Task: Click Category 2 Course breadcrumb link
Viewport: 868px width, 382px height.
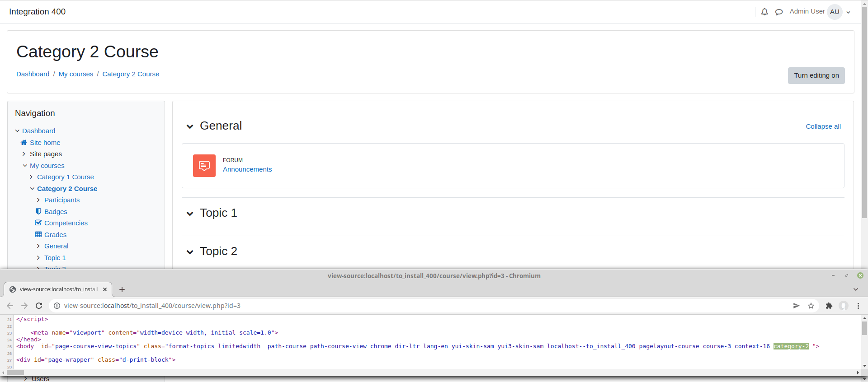Action: pyautogui.click(x=131, y=74)
